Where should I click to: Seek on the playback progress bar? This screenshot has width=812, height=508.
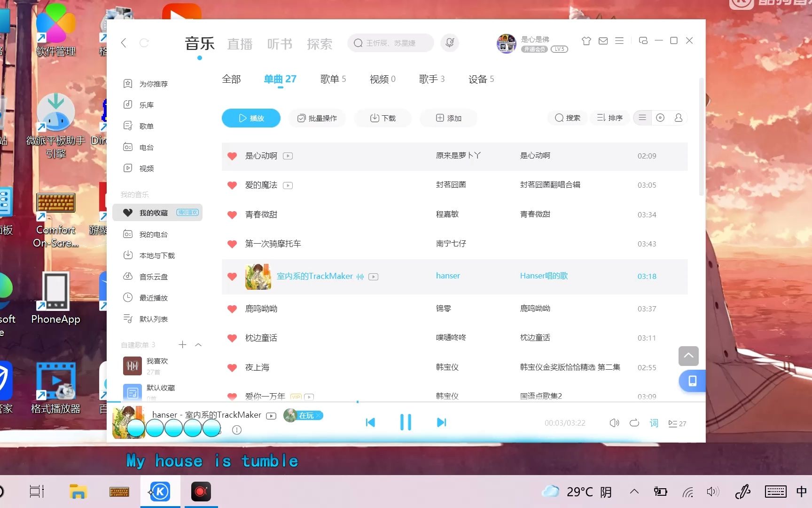[x=406, y=402]
